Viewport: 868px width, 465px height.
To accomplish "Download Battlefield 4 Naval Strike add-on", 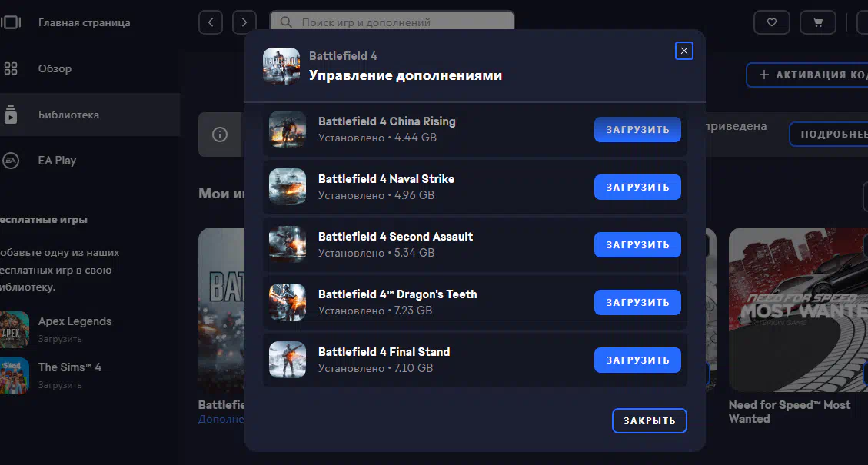I will [637, 188].
